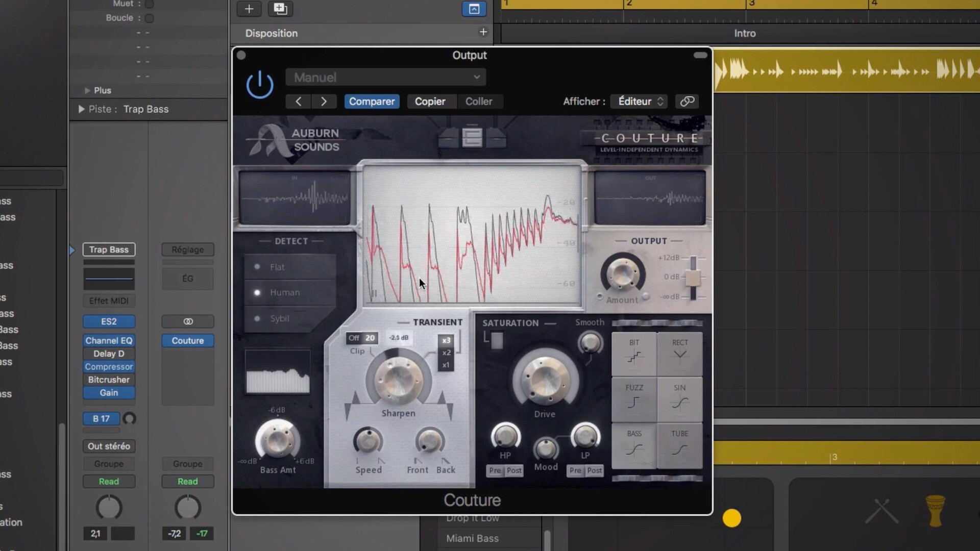The height and width of the screenshot is (551, 980).
Task: Set transient ratio to x2
Action: 446,353
